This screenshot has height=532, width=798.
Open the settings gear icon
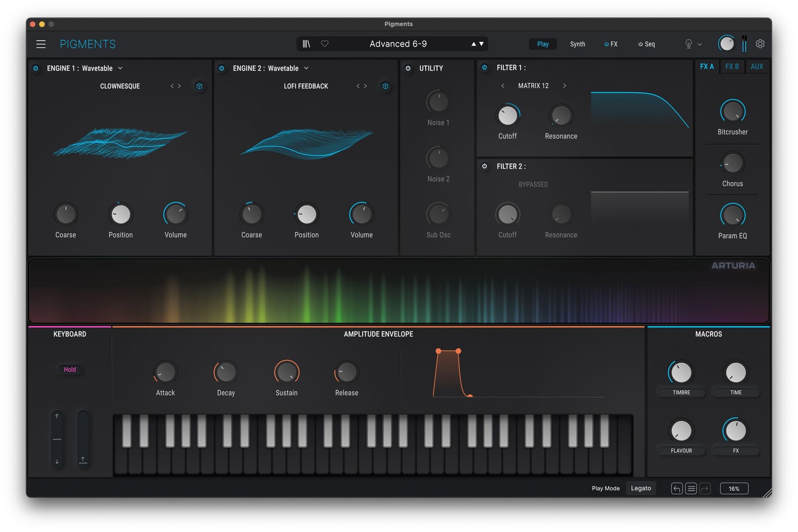point(760,44)
